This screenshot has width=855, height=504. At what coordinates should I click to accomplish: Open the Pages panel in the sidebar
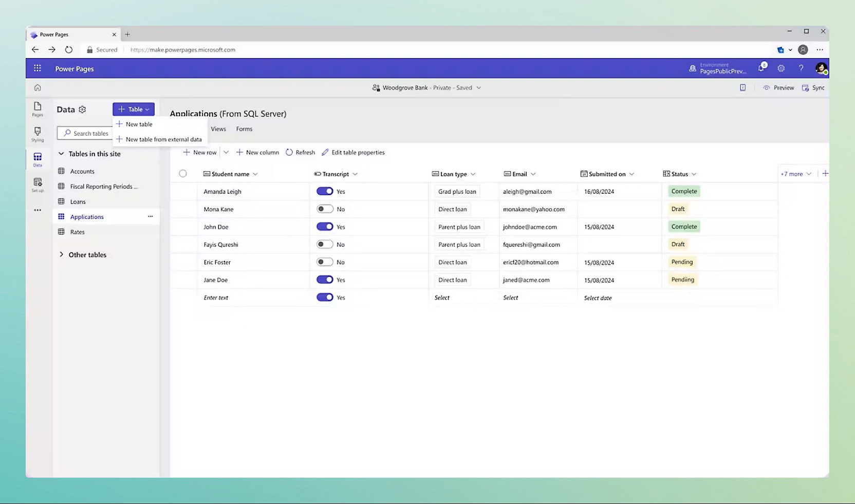(x=37, y=109)
